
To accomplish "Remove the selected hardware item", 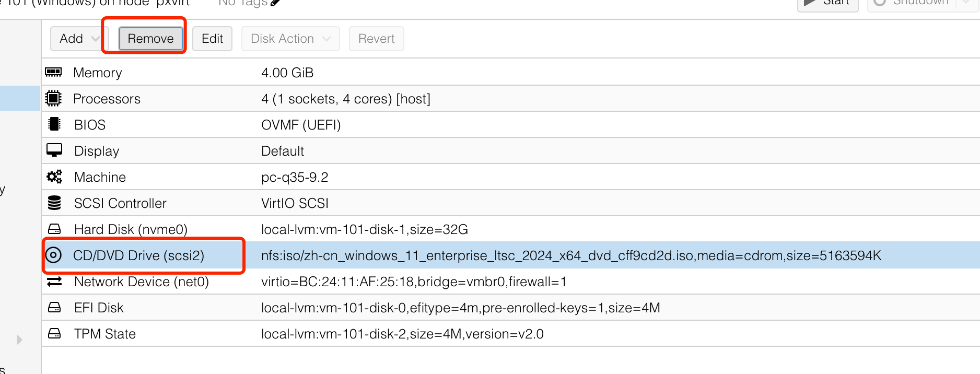I will coord(150,39).
